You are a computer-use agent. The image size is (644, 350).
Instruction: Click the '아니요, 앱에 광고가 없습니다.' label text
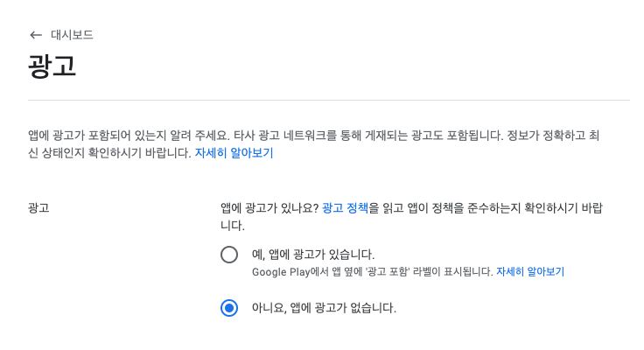tap(324, 308)
